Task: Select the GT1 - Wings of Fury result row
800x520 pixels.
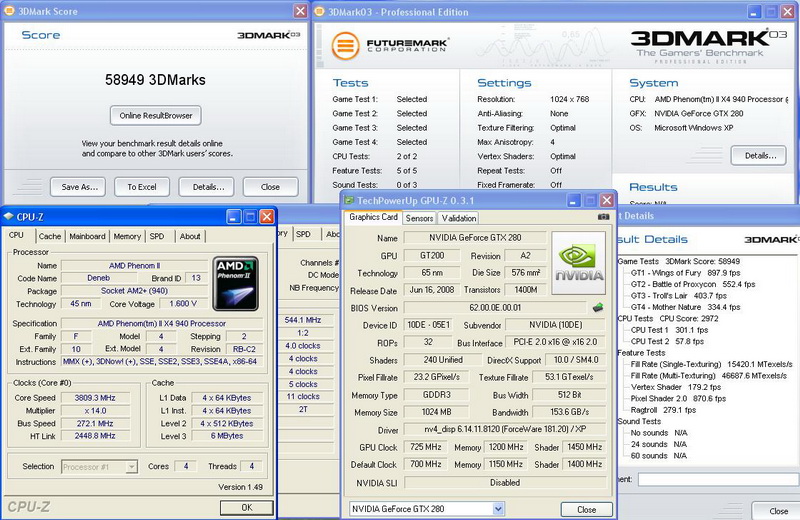Action: (685, 273)
